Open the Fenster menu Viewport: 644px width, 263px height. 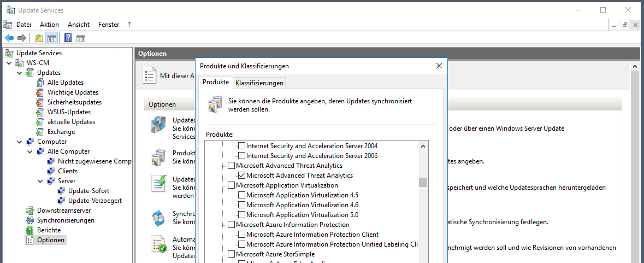coord(109,25)
